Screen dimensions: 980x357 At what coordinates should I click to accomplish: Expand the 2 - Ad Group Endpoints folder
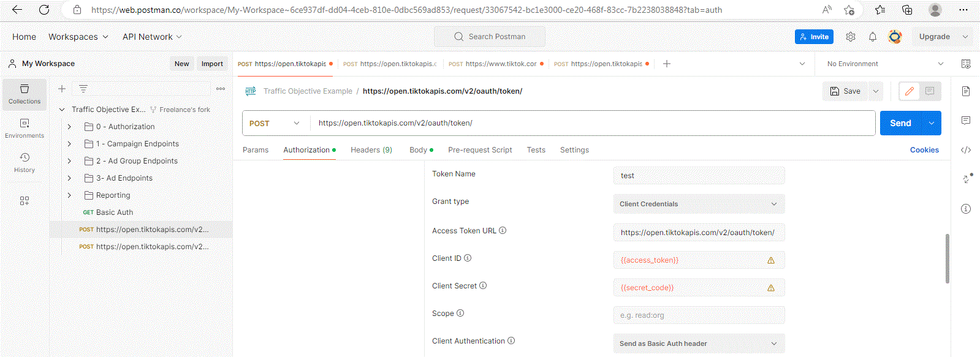click(69, 161)
